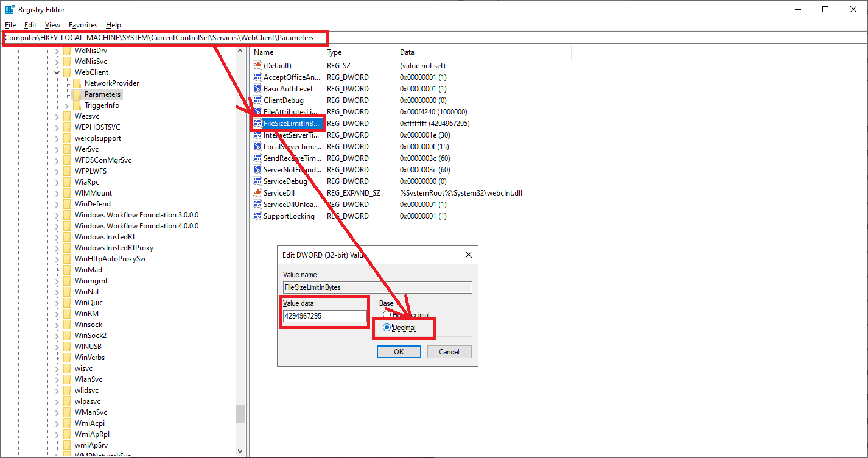Select the Hexadecimal base radio button
868x458 pixels.
(387, 315)
